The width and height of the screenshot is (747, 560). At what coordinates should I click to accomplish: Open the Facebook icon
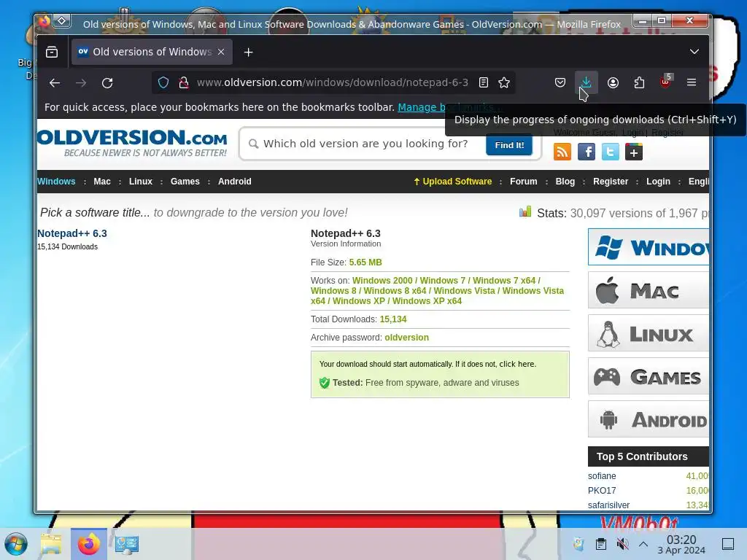587,152
